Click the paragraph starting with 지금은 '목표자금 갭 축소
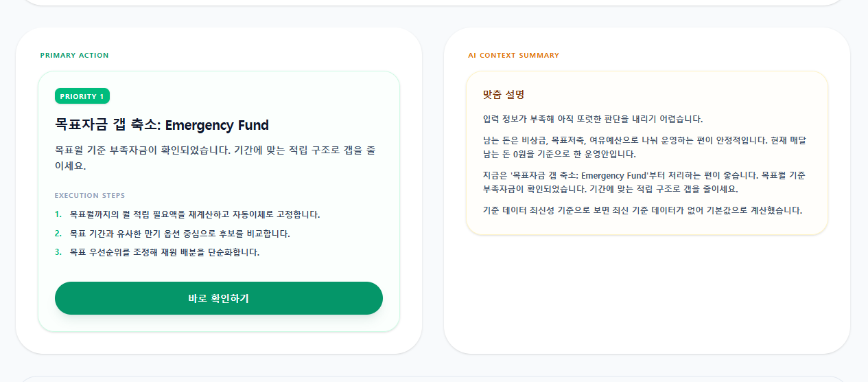Screen dimensions: 868x382 coord(644,182)
